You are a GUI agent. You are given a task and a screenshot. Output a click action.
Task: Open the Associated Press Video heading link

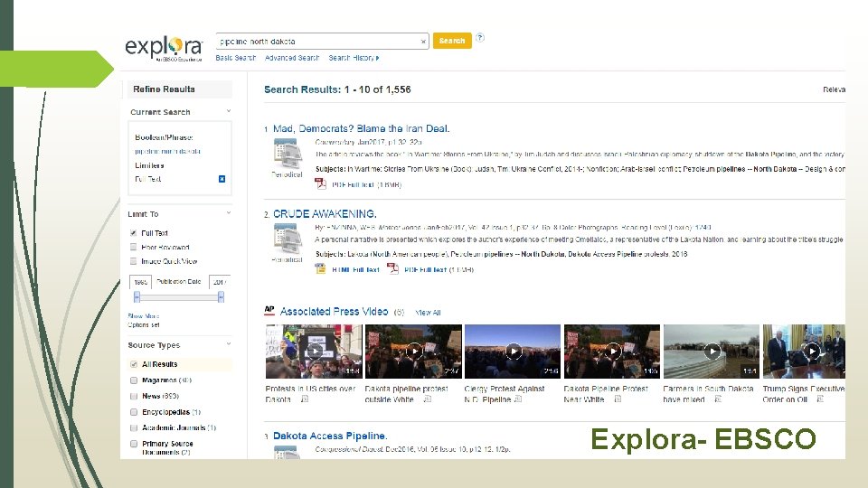pos(334,312)
